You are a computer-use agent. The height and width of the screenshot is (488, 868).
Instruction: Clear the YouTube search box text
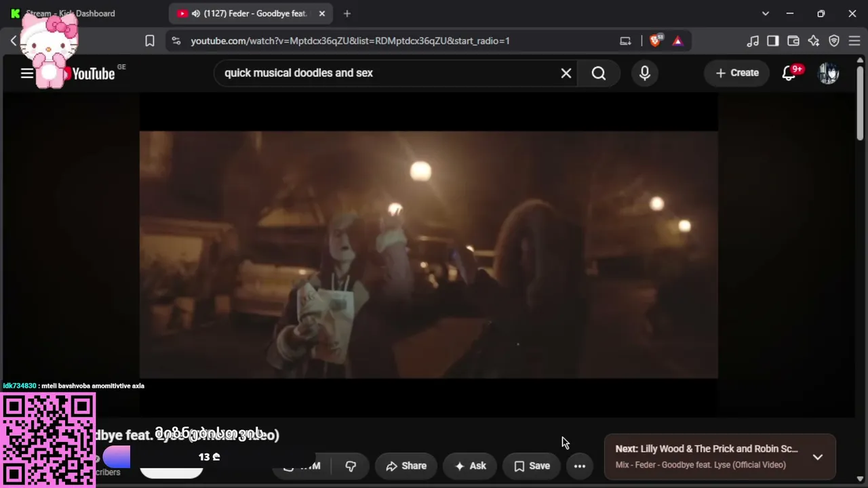[566, 73]
